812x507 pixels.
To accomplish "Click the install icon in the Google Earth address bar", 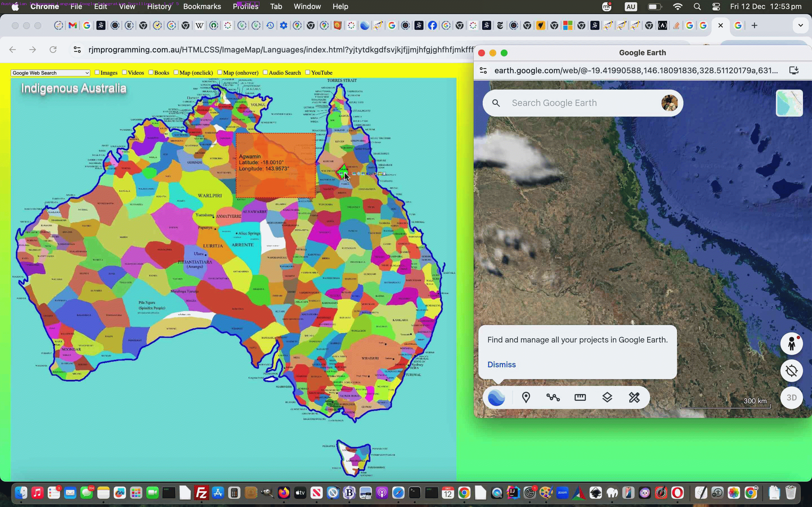I will [794, 70].
